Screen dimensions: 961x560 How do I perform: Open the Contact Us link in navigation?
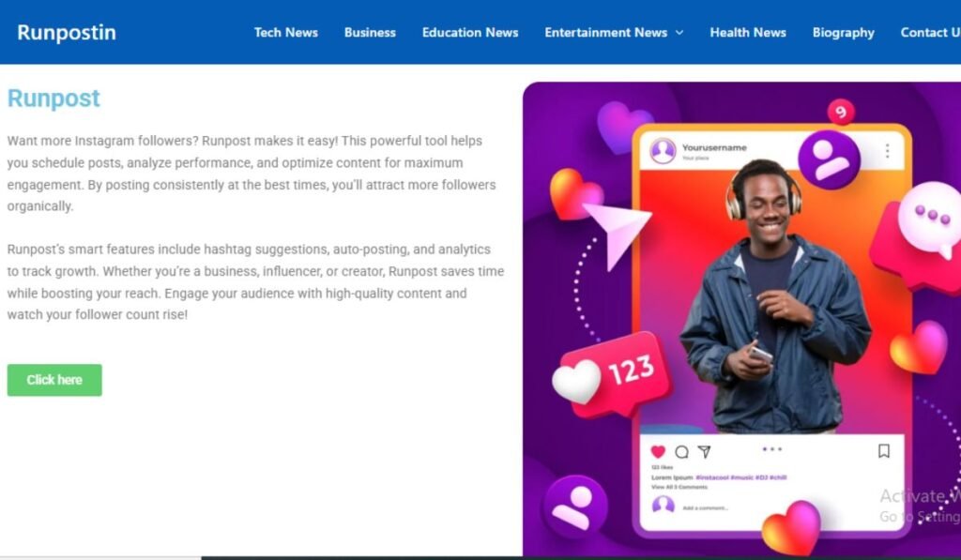click(x=930, y=33)
